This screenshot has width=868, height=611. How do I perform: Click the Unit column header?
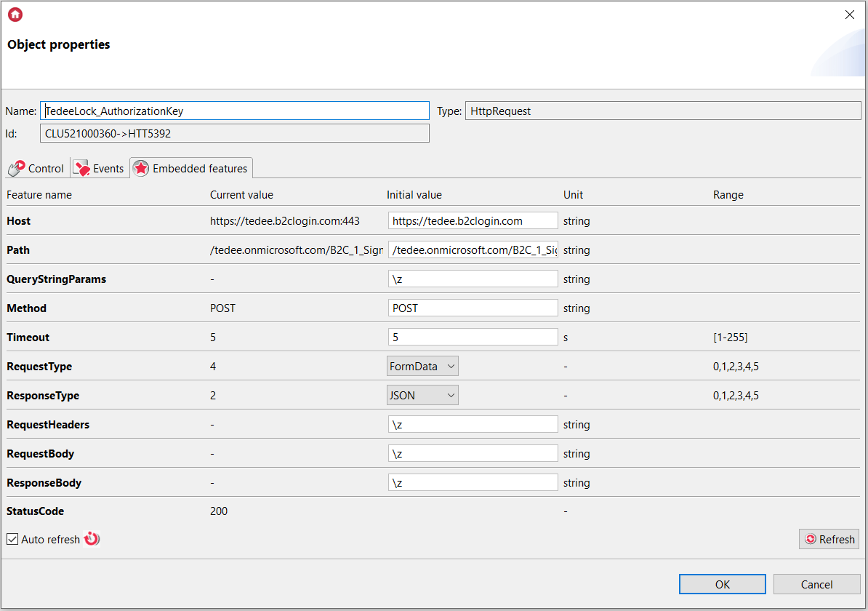tap(573, 195)
